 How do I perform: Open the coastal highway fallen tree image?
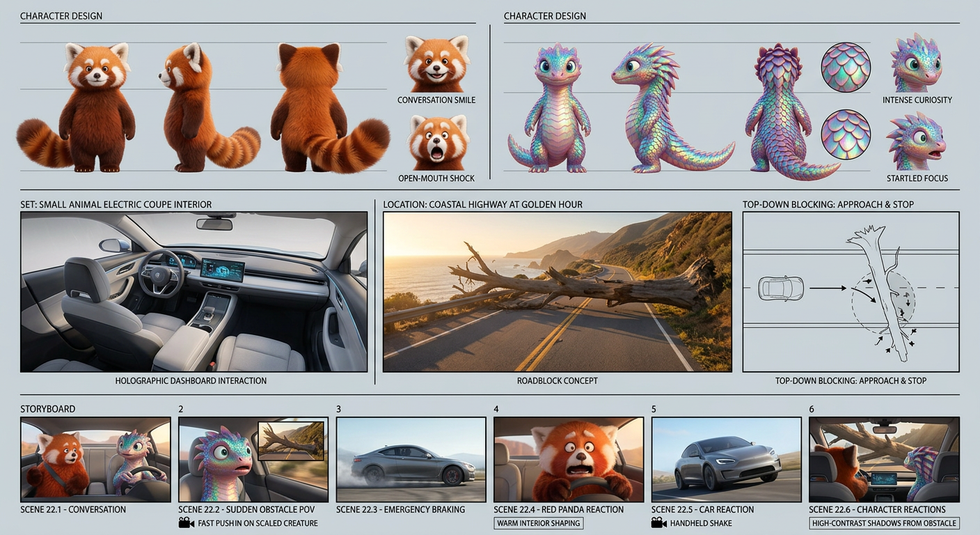pos(558,292)
